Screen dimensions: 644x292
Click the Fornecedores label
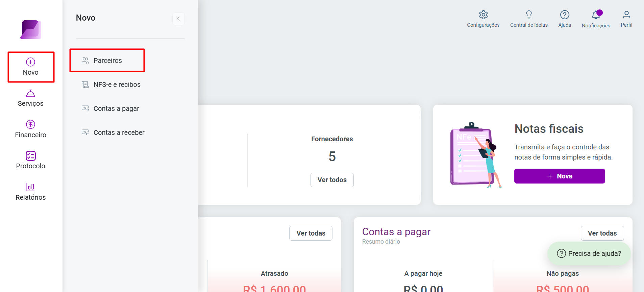(x=332, y=139)
